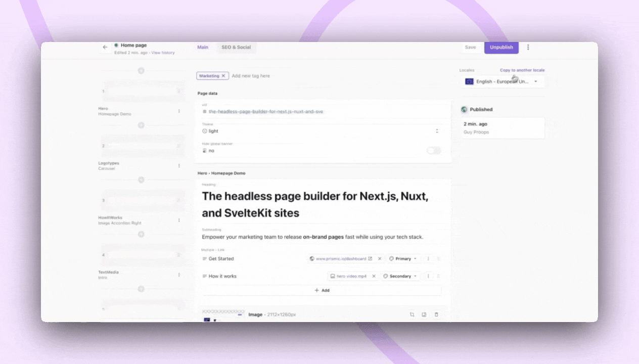Screen dimensions: 639x364
Task: Open the Hero Homepage Demo slice options menu
Action: (179, 111)
